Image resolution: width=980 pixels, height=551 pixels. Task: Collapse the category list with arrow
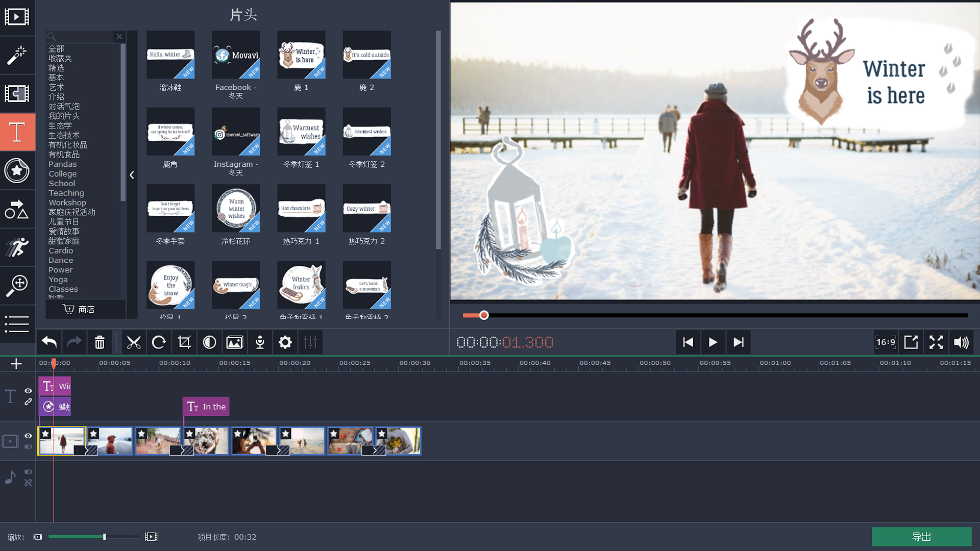[132, 175]
